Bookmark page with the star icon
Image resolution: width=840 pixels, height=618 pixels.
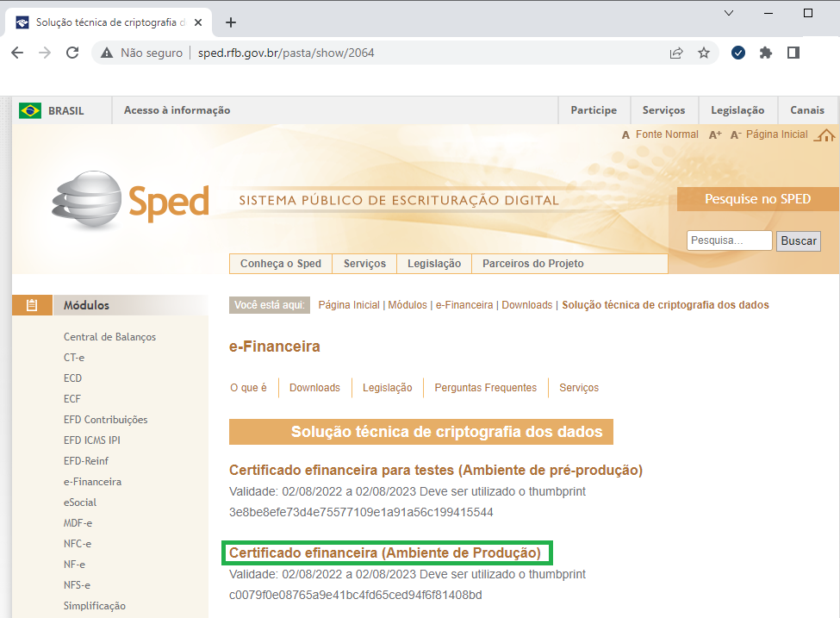[x=704, y=53]
